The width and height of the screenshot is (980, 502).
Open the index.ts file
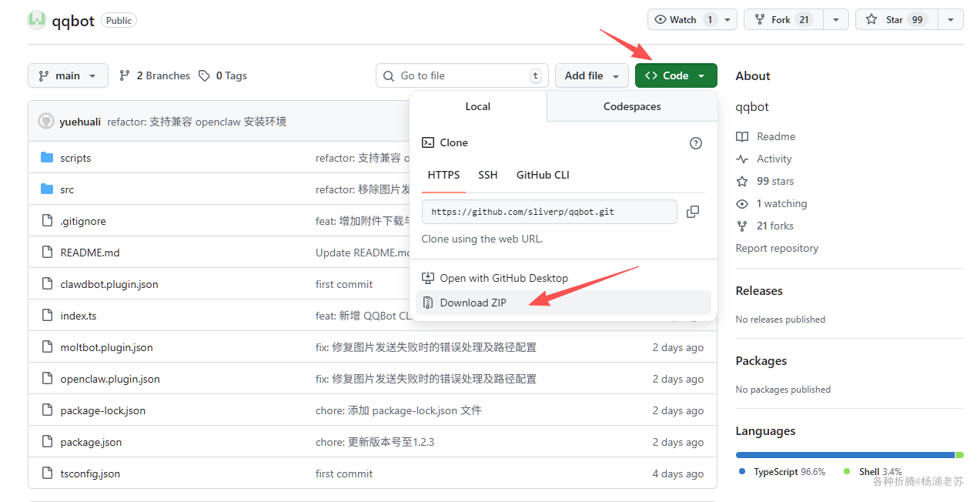(79, 316)
